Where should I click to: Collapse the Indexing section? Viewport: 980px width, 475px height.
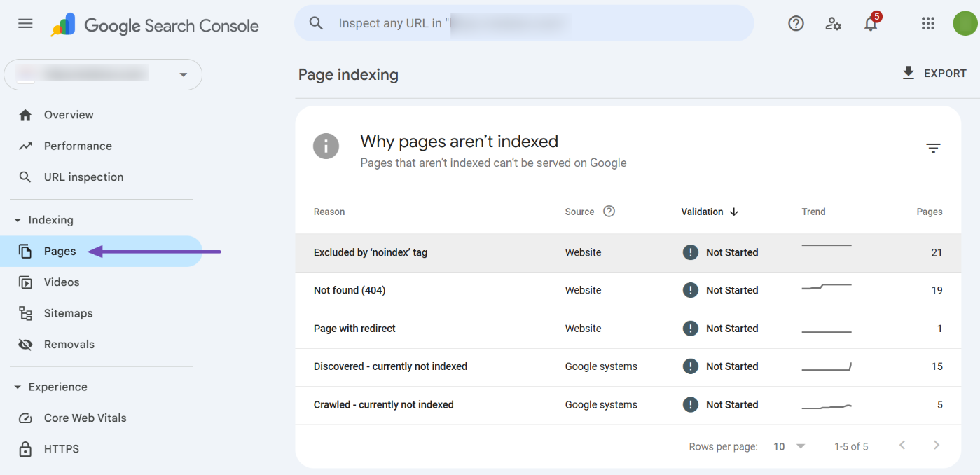click(x=43, y=220)
